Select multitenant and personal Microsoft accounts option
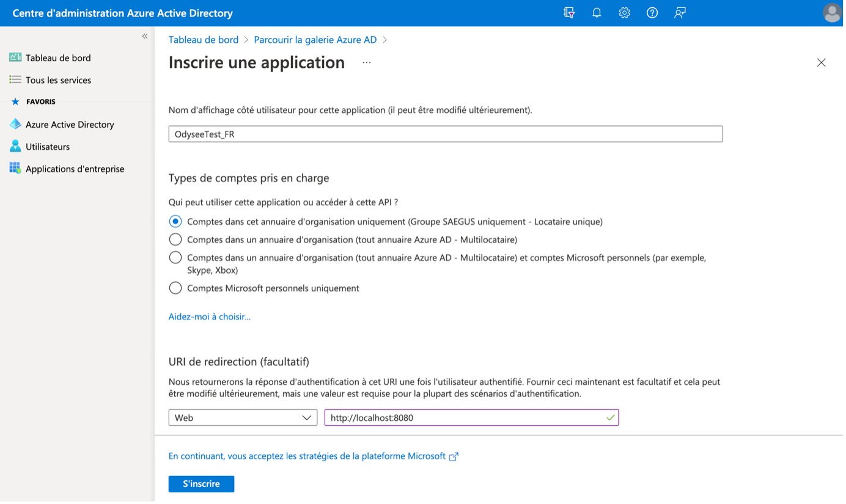 point(176,258)
